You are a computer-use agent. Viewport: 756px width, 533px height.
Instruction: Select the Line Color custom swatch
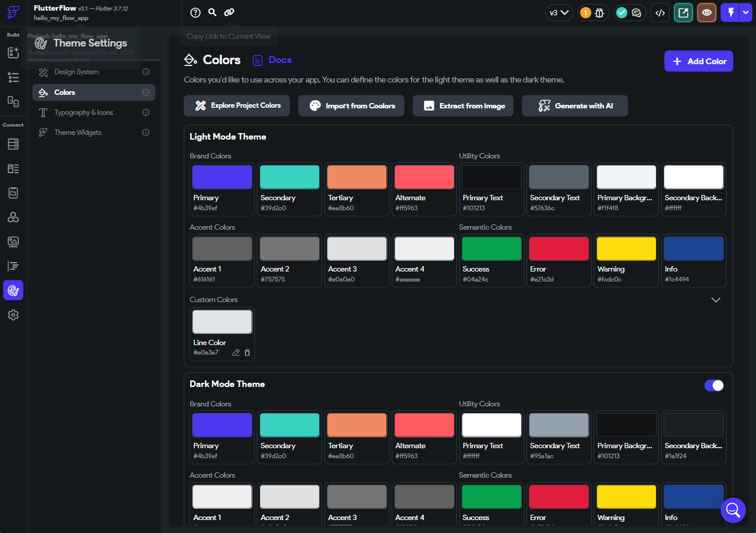tap(222, 322)
